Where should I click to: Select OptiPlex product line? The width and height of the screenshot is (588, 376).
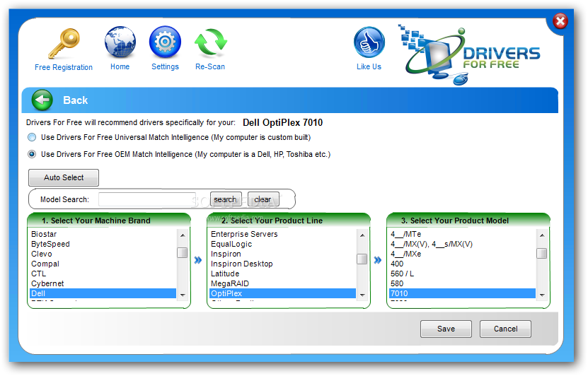pos(282,293)
